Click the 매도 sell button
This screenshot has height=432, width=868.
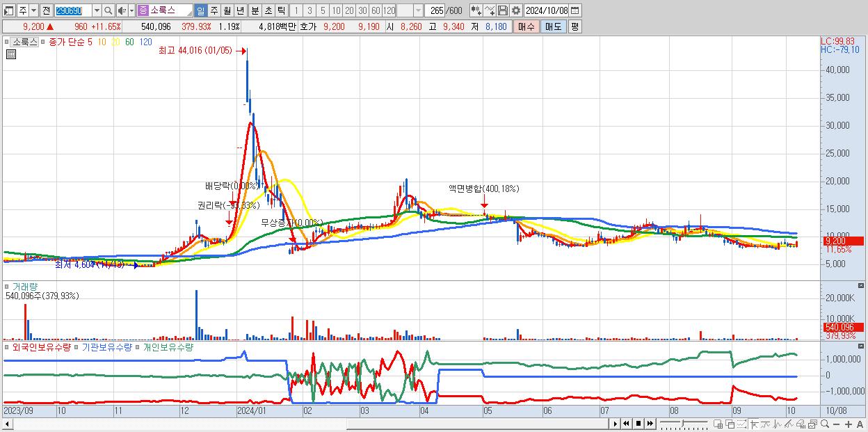pos(553,26)
